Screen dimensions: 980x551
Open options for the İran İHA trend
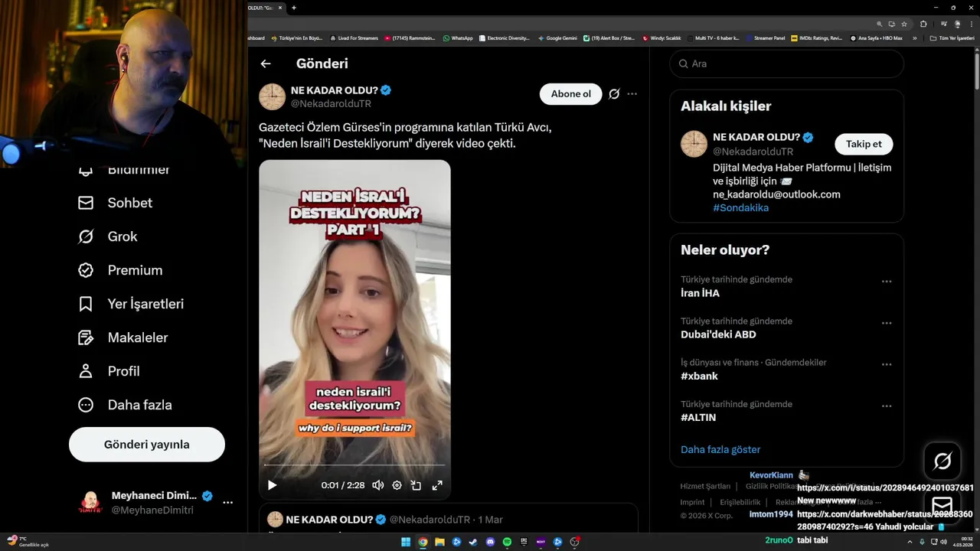point(887,282)
